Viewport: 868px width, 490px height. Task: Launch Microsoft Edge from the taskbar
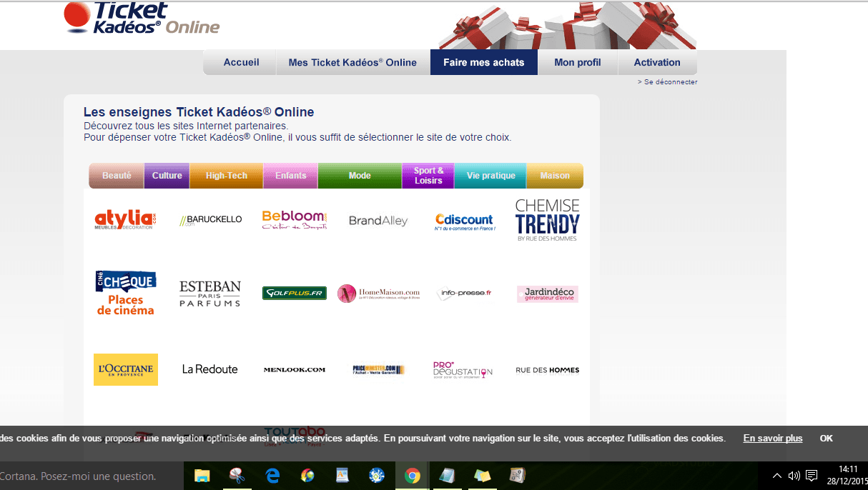[272, 476]
